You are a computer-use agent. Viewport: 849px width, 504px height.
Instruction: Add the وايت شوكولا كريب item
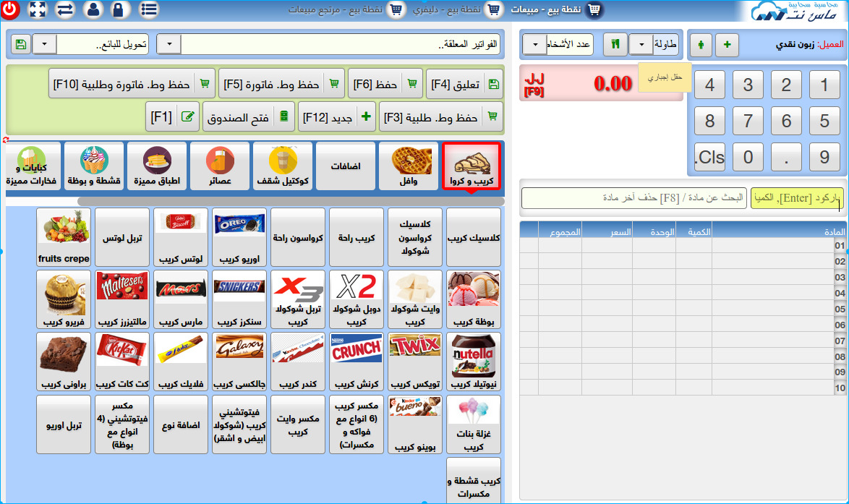(x=415, y=299)
